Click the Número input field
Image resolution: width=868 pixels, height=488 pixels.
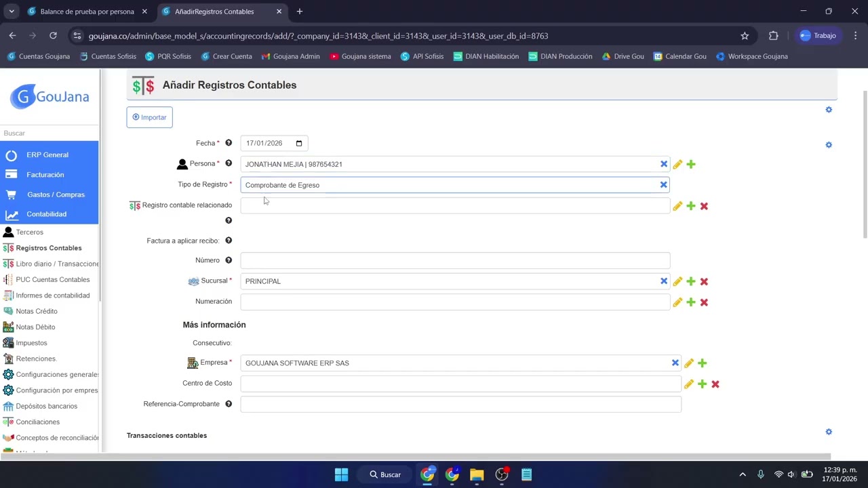[x=455, y=260]
